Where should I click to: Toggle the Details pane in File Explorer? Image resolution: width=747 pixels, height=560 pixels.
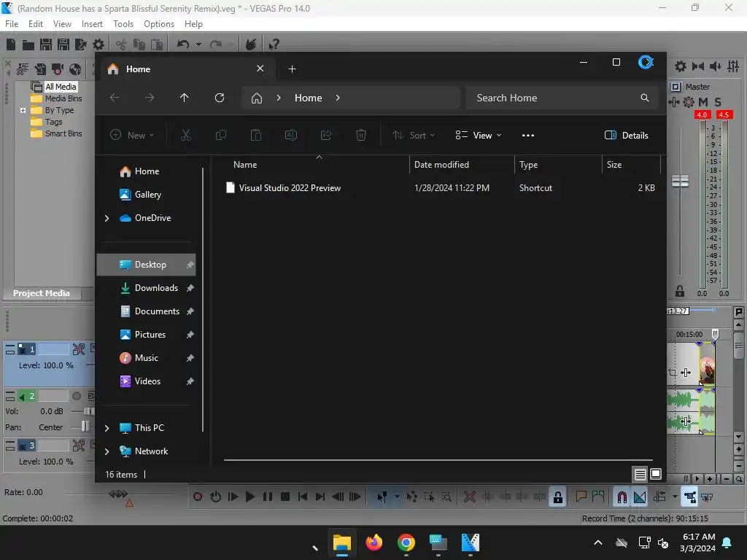626,136
